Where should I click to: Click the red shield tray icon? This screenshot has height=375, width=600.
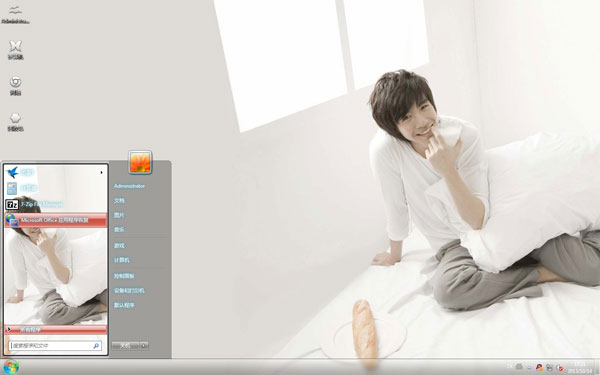(x=559, y=368)
